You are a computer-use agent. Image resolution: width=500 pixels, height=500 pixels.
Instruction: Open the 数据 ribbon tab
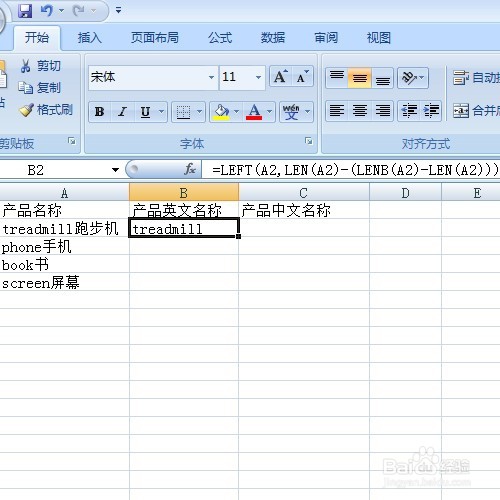[273, 38]
